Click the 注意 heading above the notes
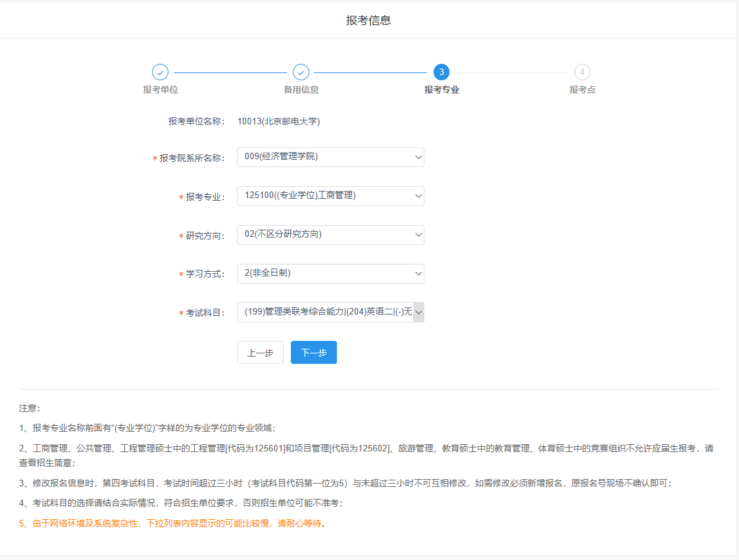Image resolution: width=739 pixels, height=560 pixels. coord(30,409)
